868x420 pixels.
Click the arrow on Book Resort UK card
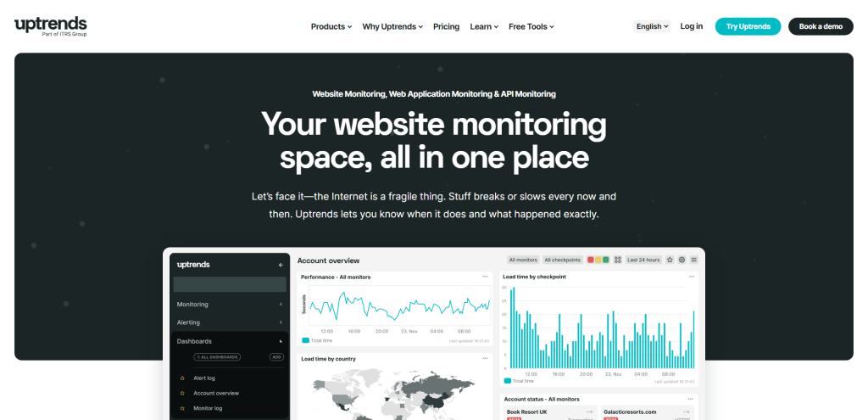point(590,412)
